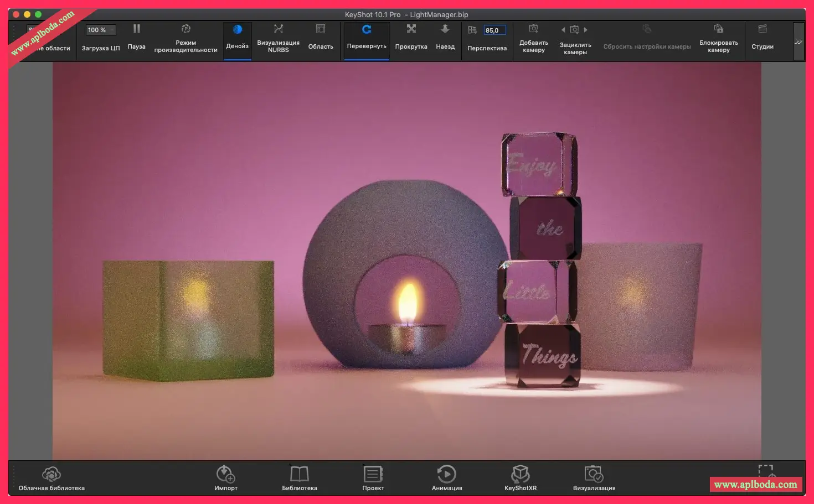Click Lock Camera (Блокировать камеру)
The width and height of the screenshot is (814, 504).
[718, 30]
